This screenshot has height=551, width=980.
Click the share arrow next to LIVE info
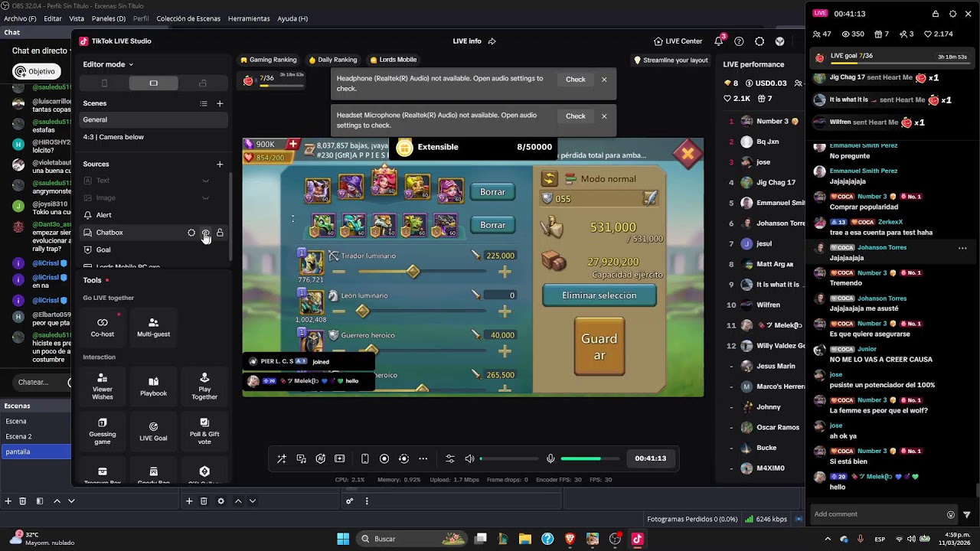[x=492, y=41]
